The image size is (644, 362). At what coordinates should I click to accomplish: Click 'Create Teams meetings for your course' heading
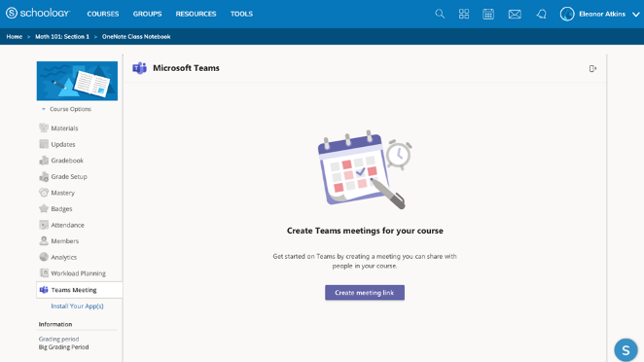pos(365,231)
